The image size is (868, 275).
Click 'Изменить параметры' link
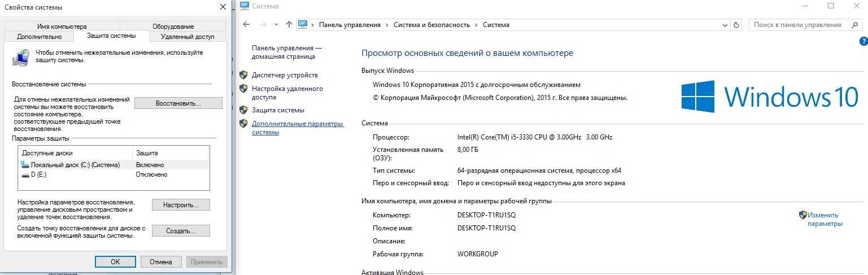pyautogui.click(x=825, y=219)
